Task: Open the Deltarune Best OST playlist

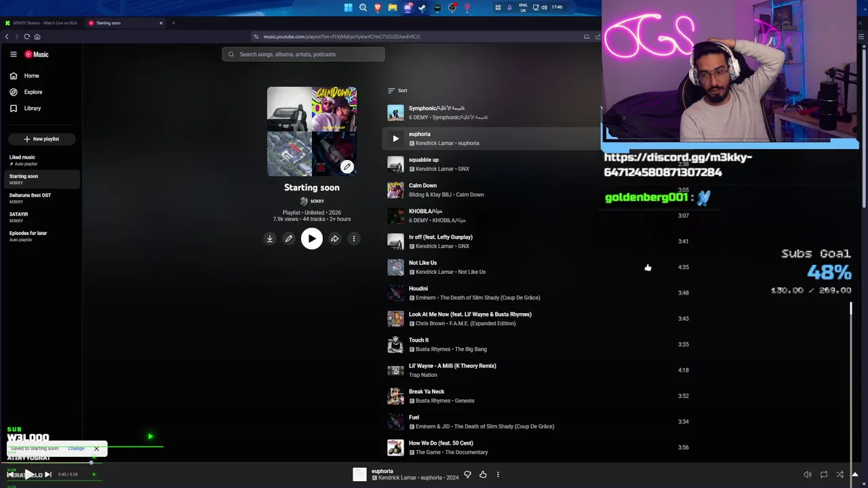Action: [41, 198]
